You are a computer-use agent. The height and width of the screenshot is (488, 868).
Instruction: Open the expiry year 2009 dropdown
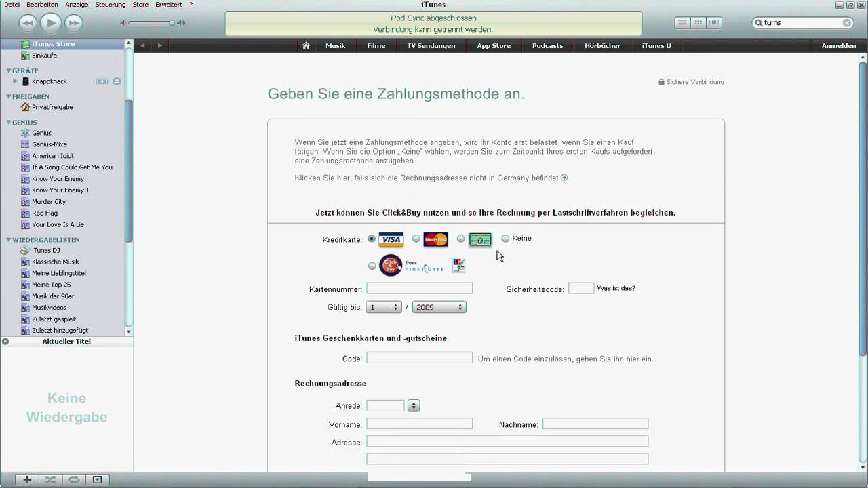point(439,307)
